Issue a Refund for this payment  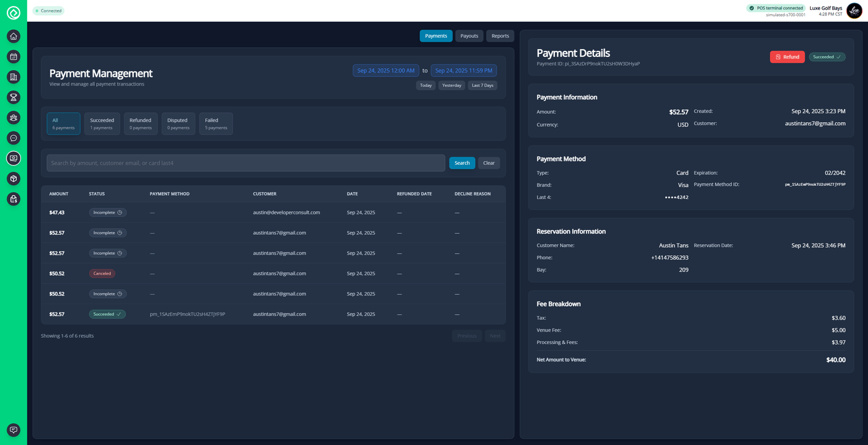tap(787, 56)
